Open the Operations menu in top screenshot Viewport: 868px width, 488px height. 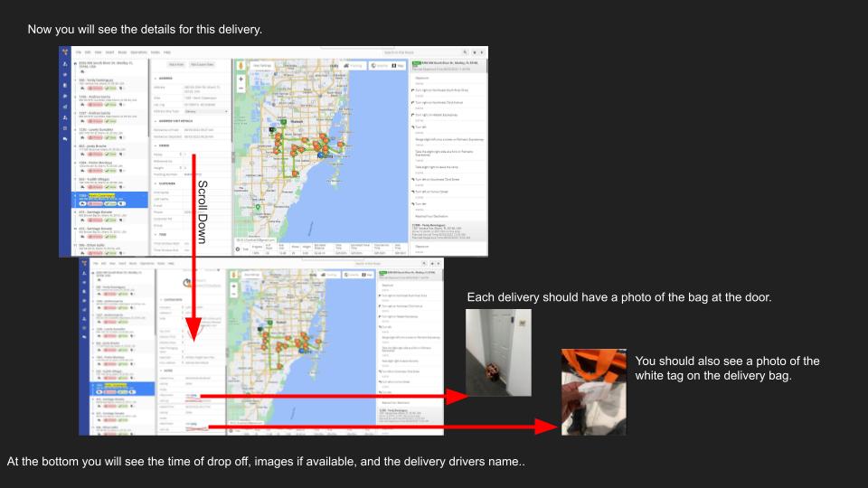pos(139,52)
